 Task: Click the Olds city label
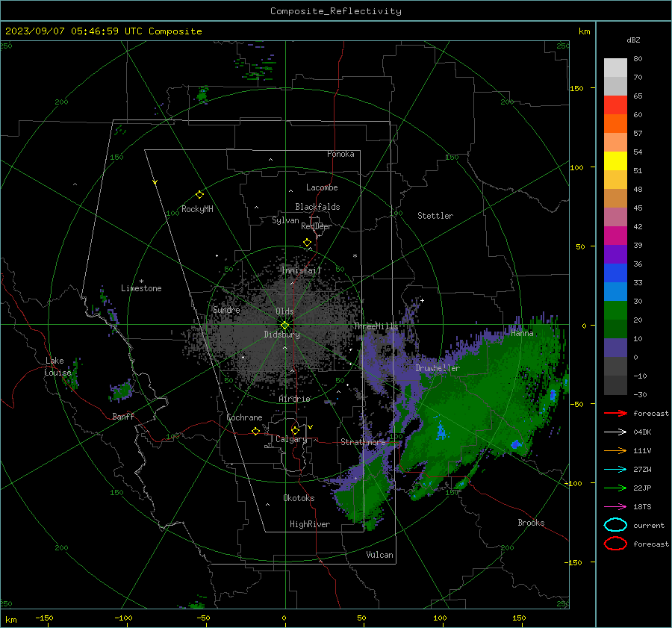point(284,311)
